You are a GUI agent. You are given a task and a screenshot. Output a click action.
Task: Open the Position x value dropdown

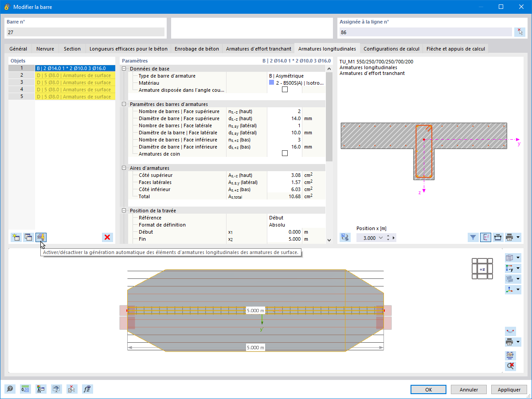coord(381,238)
